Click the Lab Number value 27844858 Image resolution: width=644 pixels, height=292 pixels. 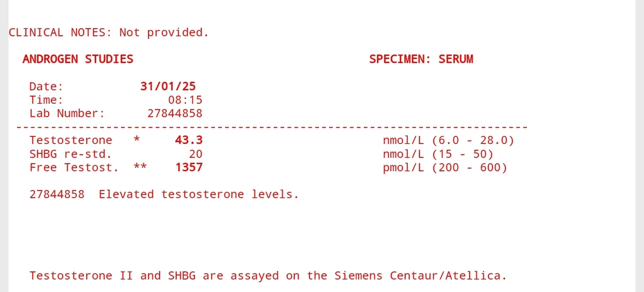[175, 114]
